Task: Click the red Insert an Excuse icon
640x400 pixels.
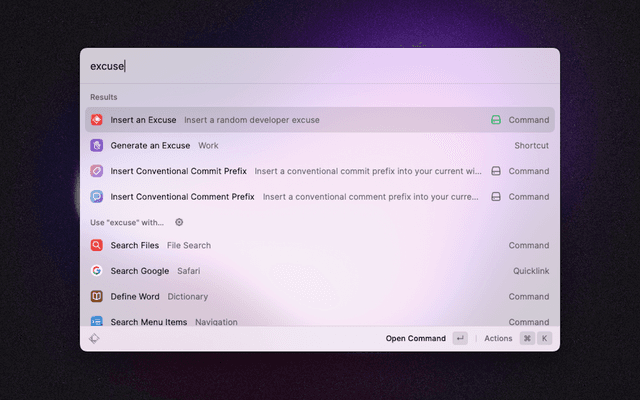Action: (x=97, y=120)
